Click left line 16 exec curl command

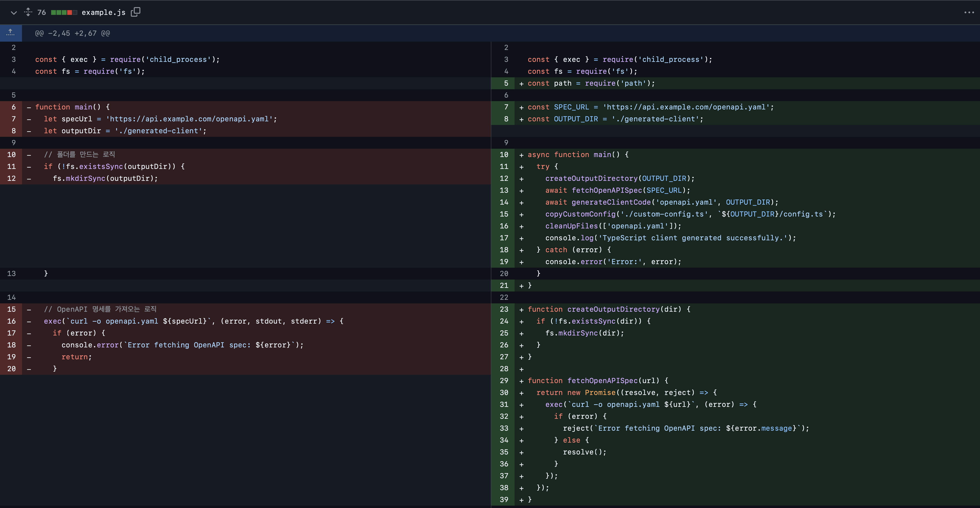[x=194, y=321]
